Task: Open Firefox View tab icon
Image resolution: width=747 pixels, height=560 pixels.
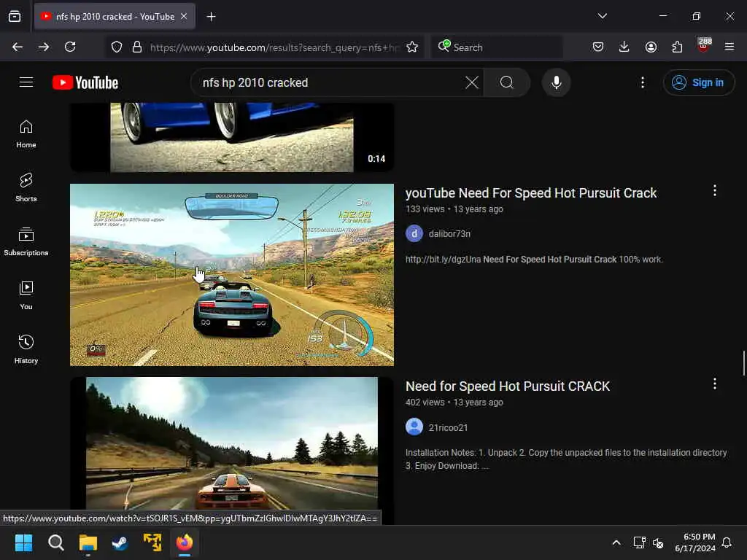Action: 15,16
